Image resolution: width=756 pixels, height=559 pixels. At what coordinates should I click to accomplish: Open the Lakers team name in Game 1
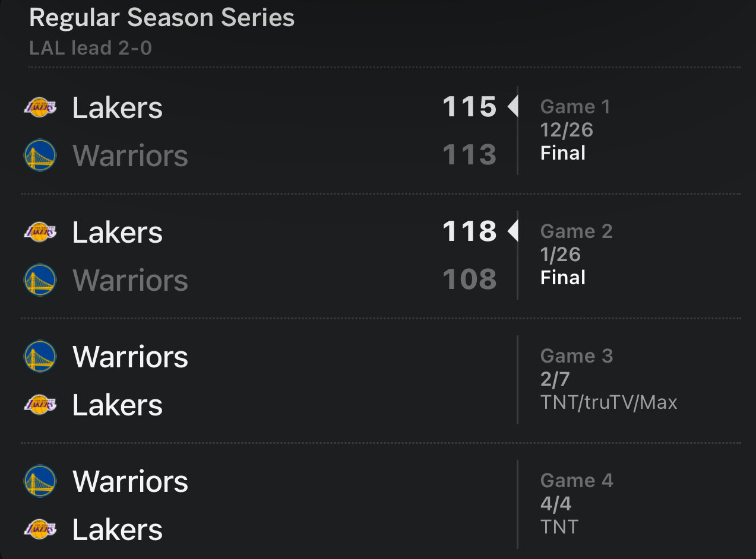point(118,108)
